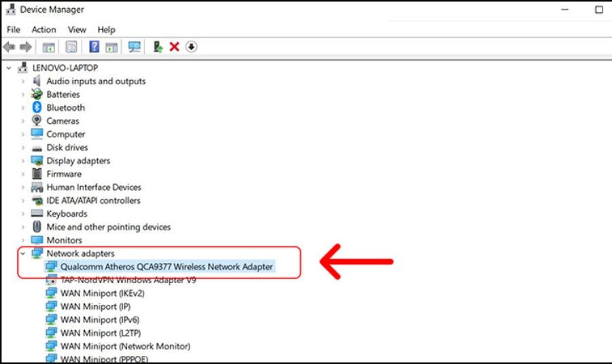Open the Help menu

tap(106, 30)
